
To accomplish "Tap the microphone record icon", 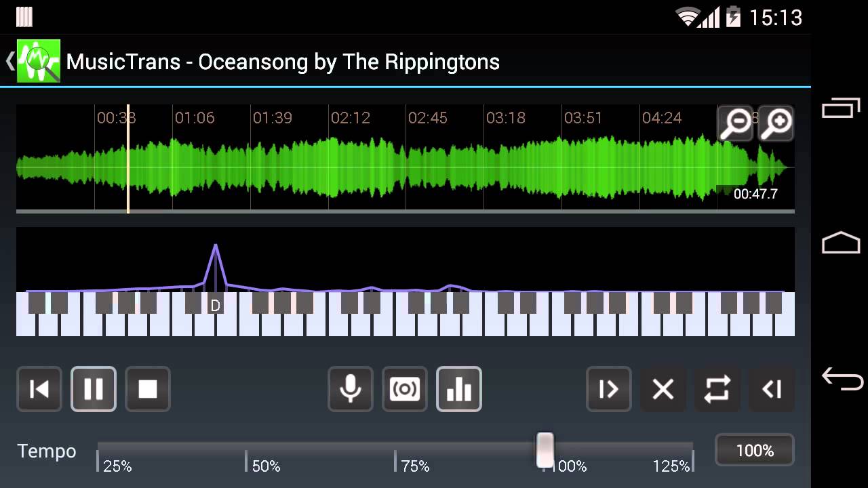I will [351, 389].
